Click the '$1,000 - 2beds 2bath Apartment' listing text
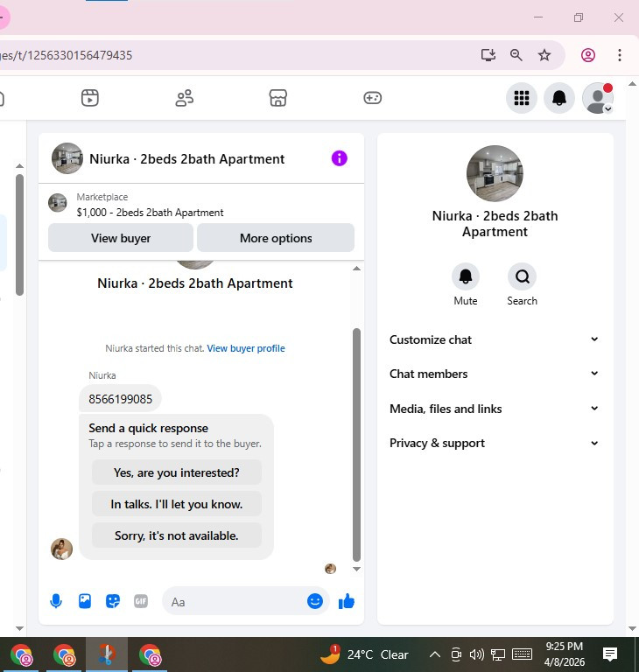The height and width of the screenshot is (672, 639). pyautogui.click(x=150, y=213)
